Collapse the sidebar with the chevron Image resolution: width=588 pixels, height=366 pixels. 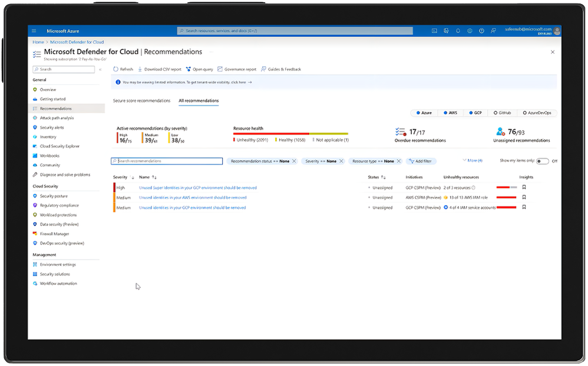(100, 70)
